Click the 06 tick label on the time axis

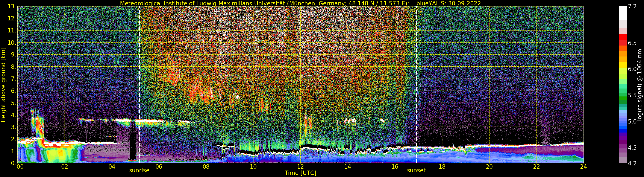[x=159, y=167]
